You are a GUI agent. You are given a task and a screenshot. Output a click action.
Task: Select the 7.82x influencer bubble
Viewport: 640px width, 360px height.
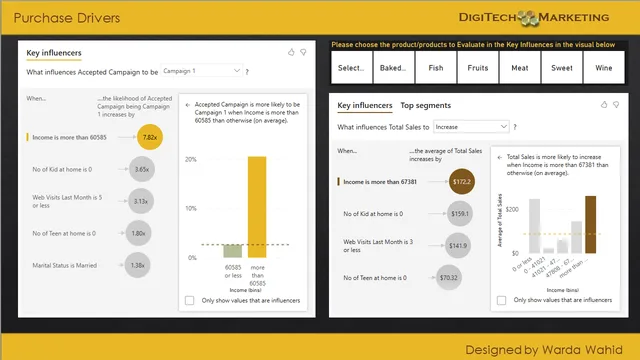(x=150, y=137)
